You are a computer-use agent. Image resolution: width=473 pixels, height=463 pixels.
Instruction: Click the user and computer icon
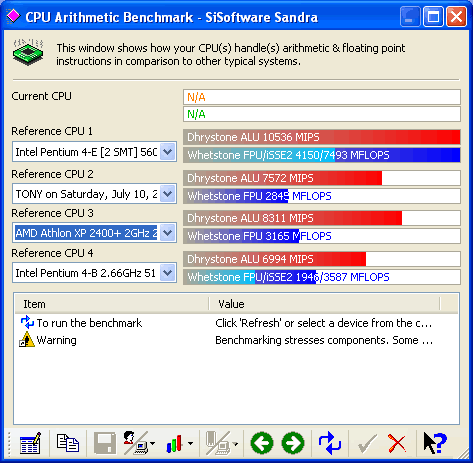[x=135, y=443]
